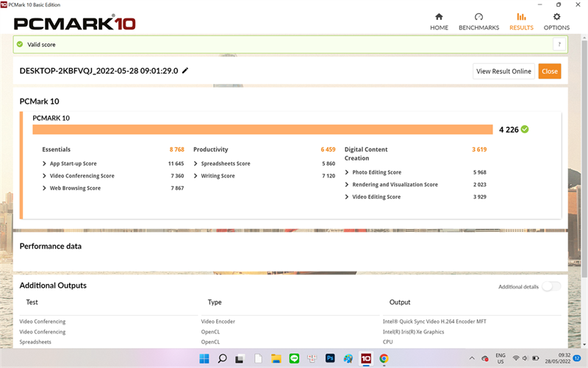The height and width of the screenshot is (368, 588).
Task: Click the pencil icon to rename result
Action: 185,71
